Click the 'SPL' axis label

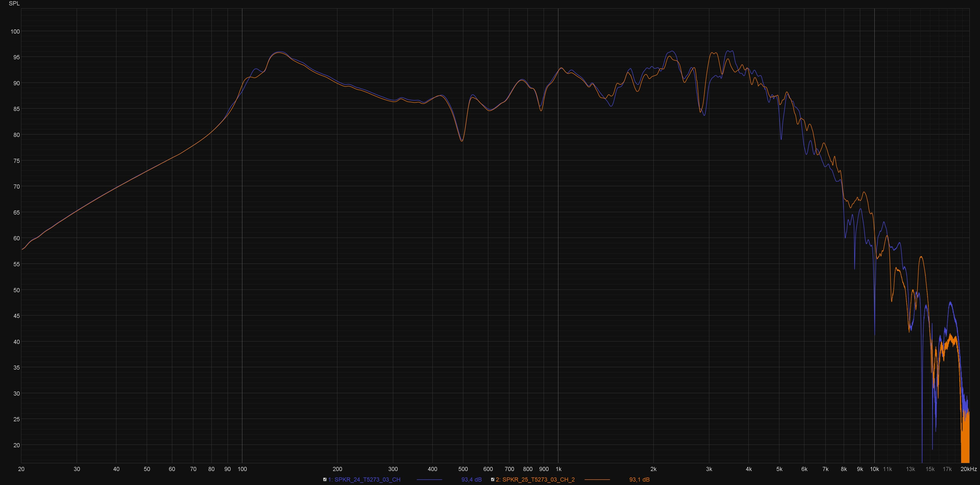(14, 3)
